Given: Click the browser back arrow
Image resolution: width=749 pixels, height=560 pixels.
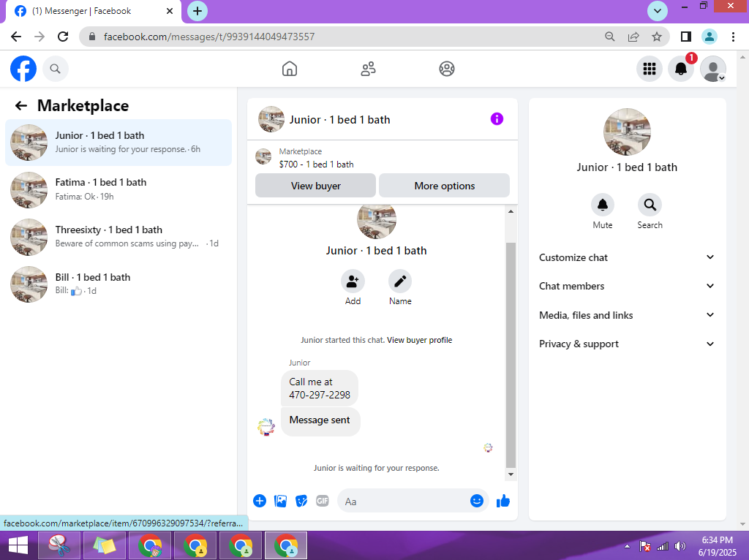Looking at the screenshot, I should (x=16, y=37).
